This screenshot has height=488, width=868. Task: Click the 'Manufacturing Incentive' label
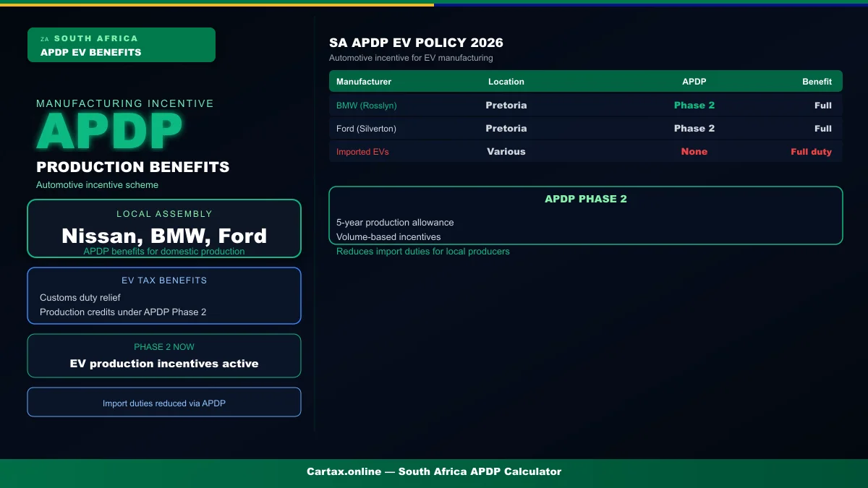(x=125, y=103)
